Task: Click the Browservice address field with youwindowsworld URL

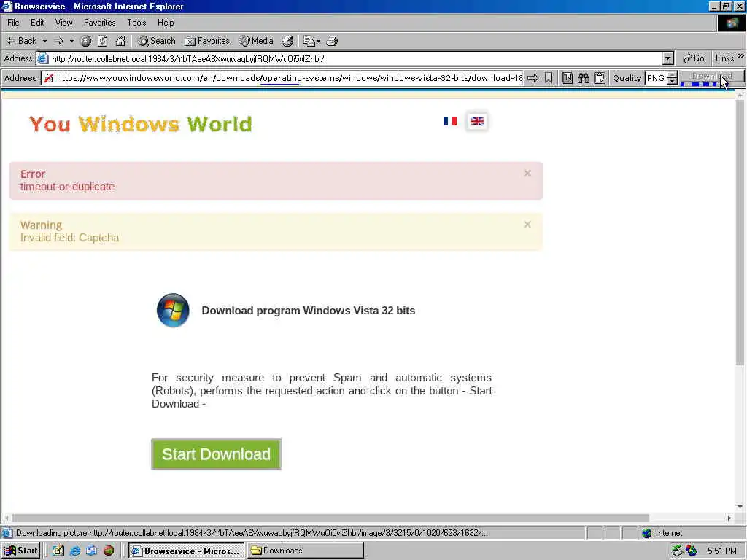Action: (x=289, y=78)
